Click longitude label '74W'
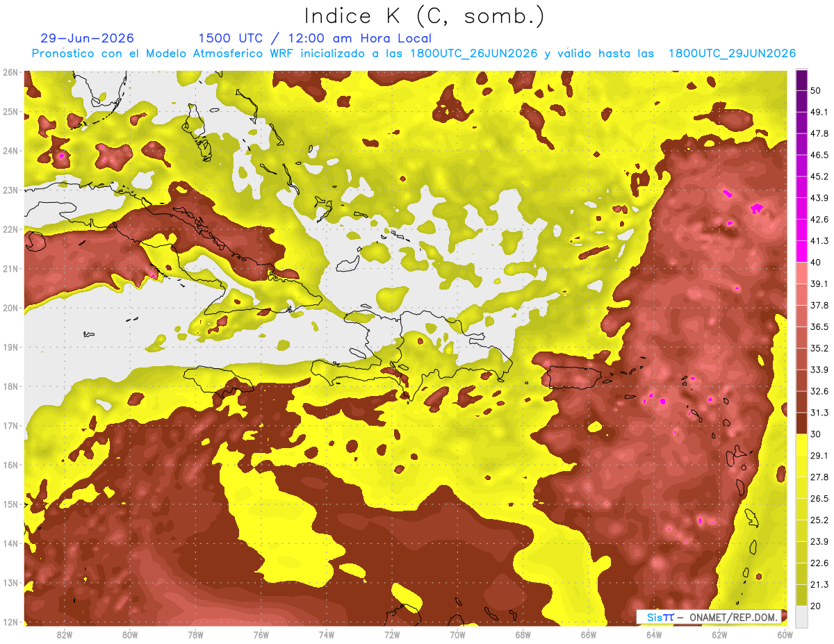 pyautogui.click(x=327, y=635)
